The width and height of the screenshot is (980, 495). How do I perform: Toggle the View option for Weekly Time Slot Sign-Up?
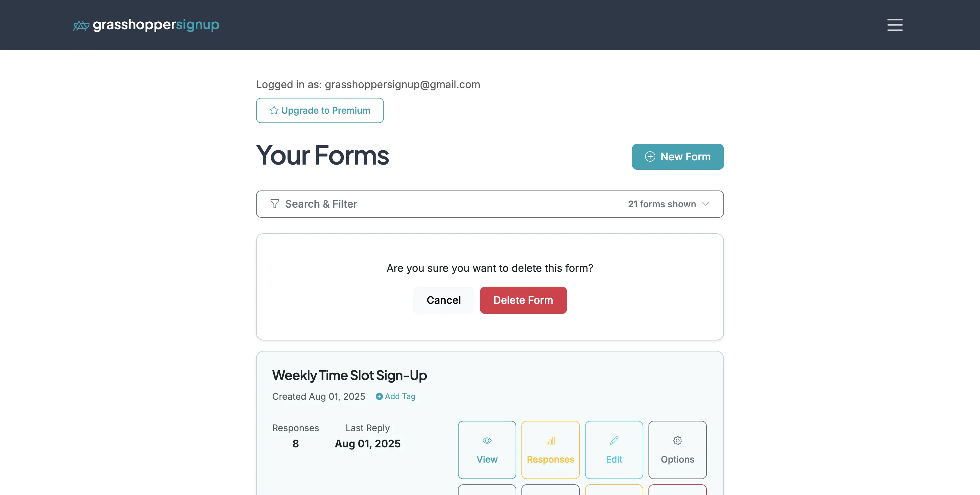(x=487, y=450)
